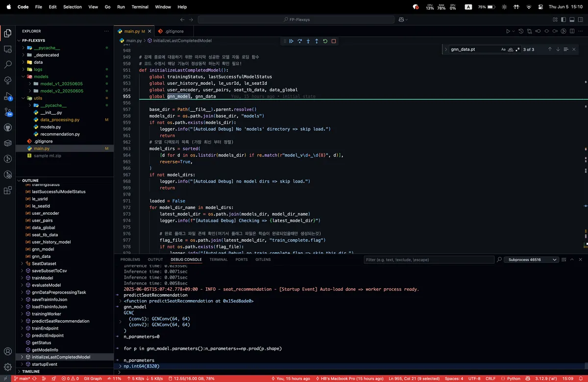This screenshot has height=382, width=588.
Task: Open the Manage gear icon
Action: pos(8,367)
